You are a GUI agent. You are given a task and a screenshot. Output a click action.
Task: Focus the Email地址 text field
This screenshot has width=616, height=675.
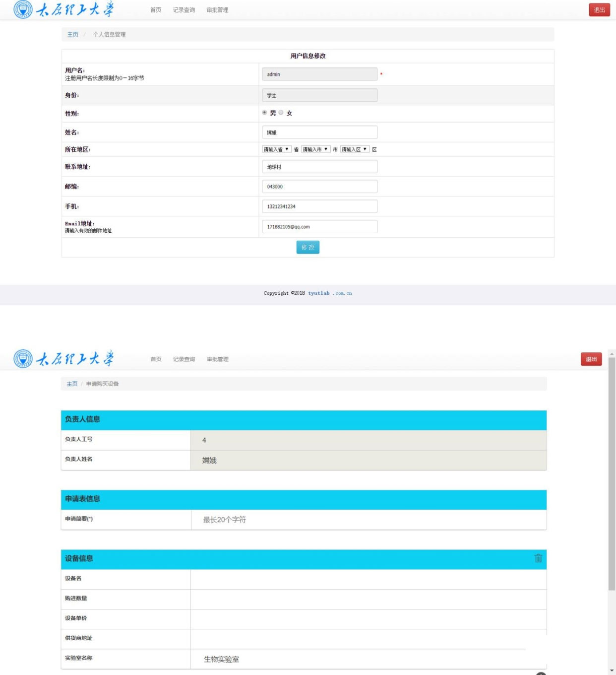click(x=319, y=227)
